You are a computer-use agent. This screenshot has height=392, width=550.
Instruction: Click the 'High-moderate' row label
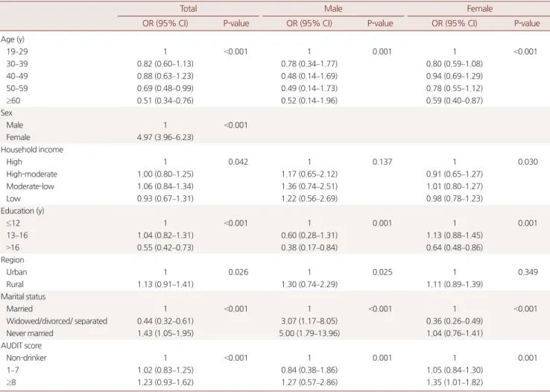point(31,174)
